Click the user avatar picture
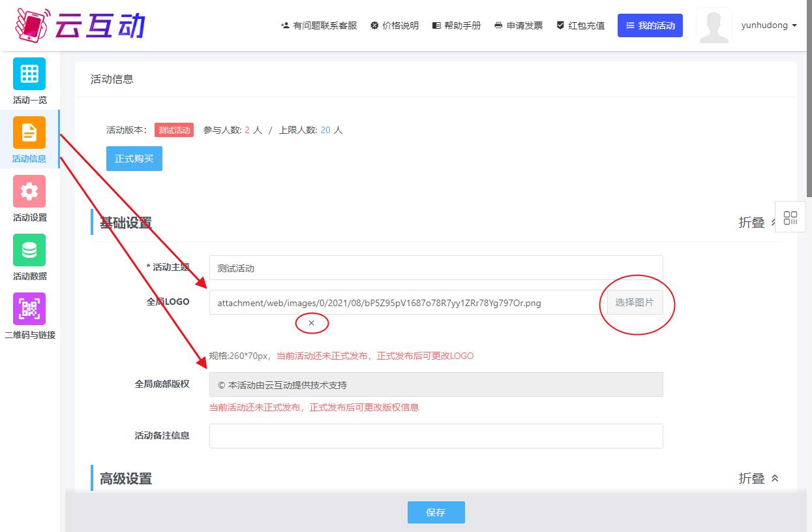 (x=714, y=26)
